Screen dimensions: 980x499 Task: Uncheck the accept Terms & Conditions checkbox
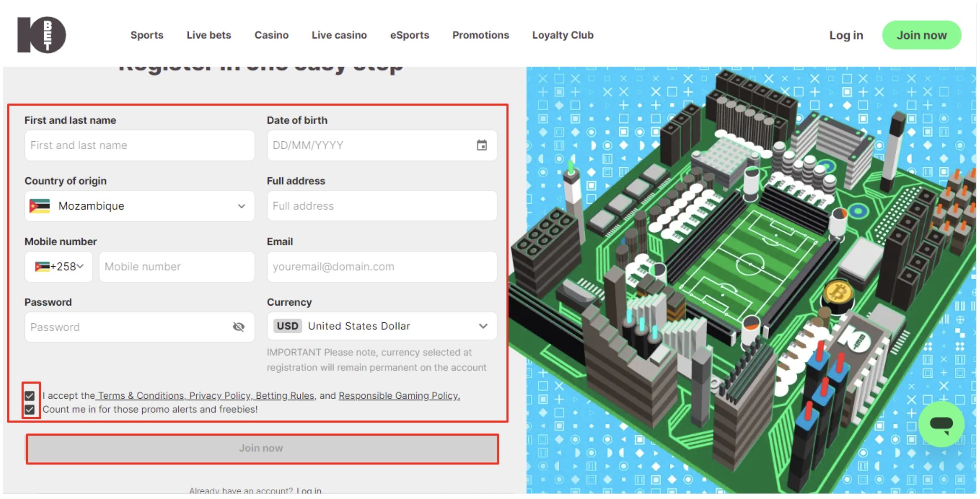[x=30, y=396]
